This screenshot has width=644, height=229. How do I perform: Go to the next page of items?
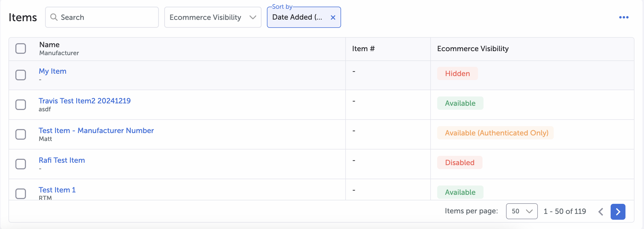618,212
